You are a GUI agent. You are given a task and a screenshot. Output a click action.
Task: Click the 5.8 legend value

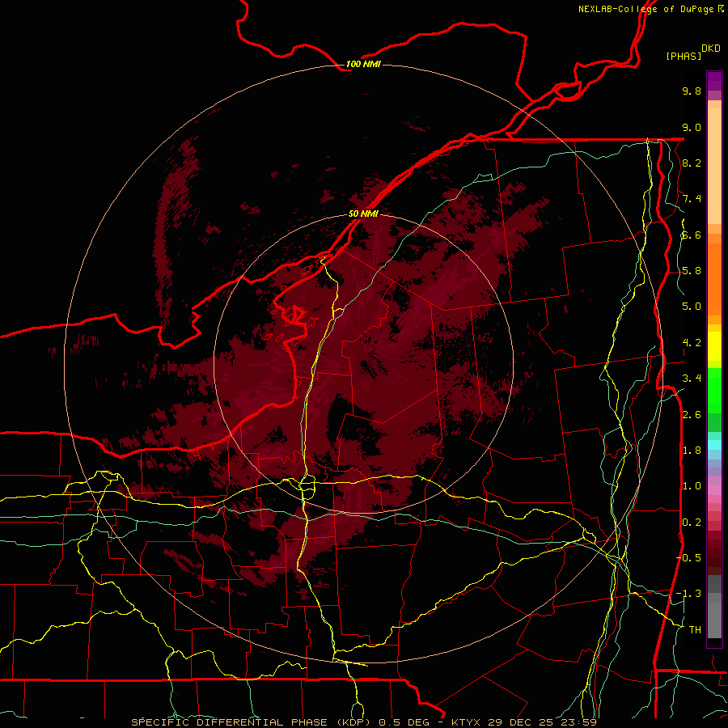[x=692, y=271]
